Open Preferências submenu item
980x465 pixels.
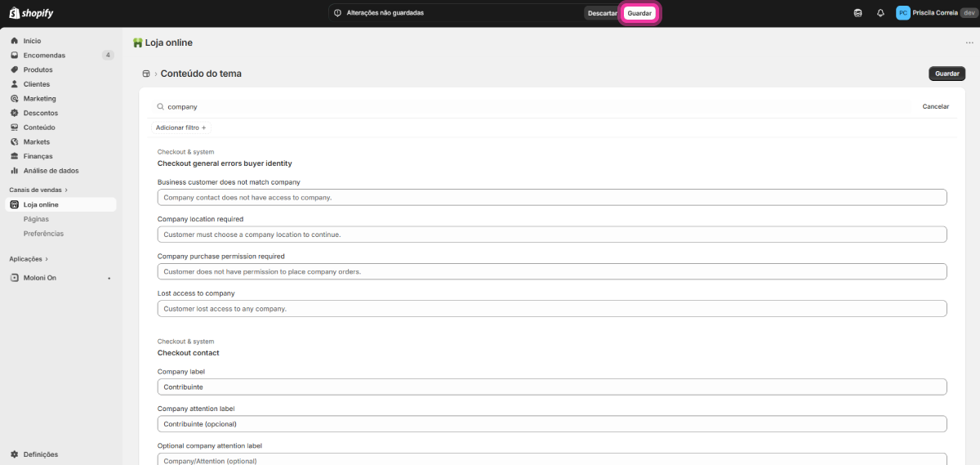43,234
